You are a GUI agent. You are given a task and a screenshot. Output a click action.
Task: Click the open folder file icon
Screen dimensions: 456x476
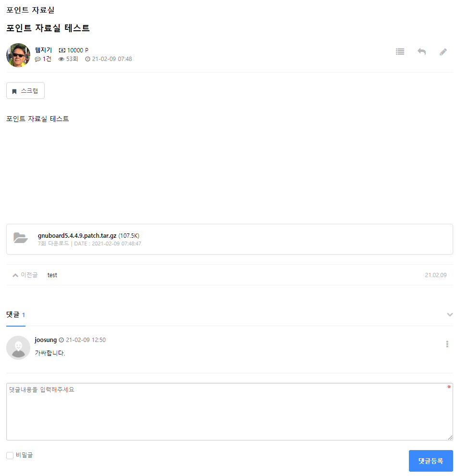click(x=21, y=238)
